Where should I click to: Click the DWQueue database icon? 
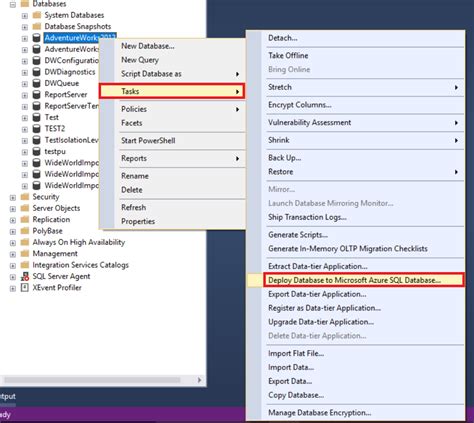tap(37, 83)
